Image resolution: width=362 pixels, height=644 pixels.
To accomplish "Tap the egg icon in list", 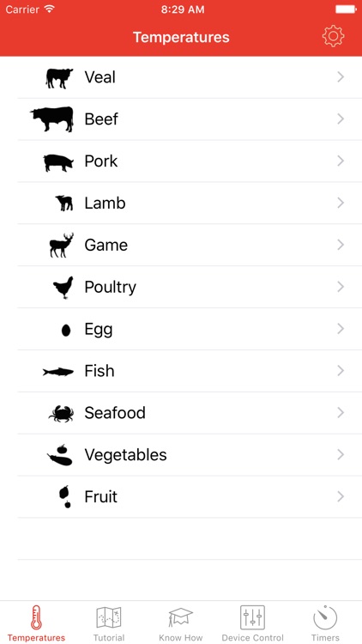I will click(x=66, y=331).
